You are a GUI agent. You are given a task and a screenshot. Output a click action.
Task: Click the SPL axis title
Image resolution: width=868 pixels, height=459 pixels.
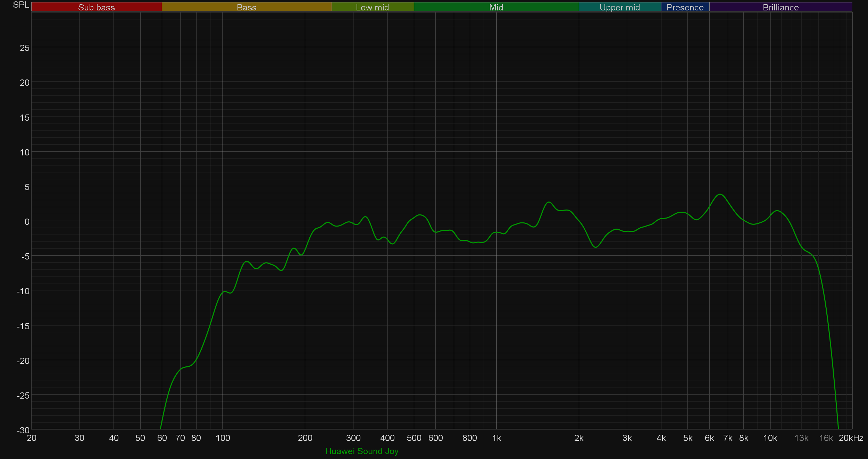[21, 5]
